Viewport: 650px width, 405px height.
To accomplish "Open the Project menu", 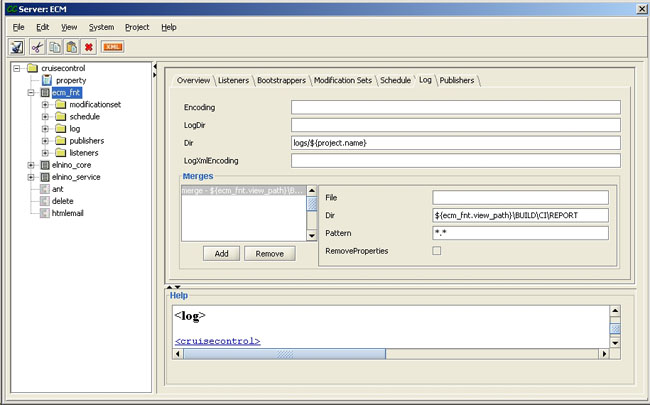I will coord(137,27).
